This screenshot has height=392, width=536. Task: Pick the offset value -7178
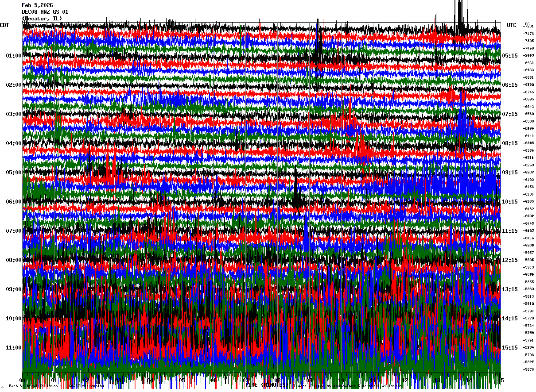pos(529,34)
